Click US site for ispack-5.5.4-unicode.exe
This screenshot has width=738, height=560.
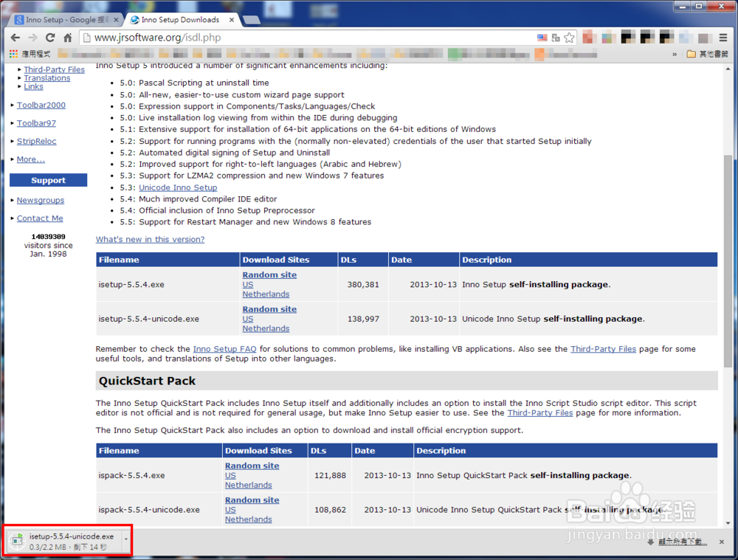(230, 510)
